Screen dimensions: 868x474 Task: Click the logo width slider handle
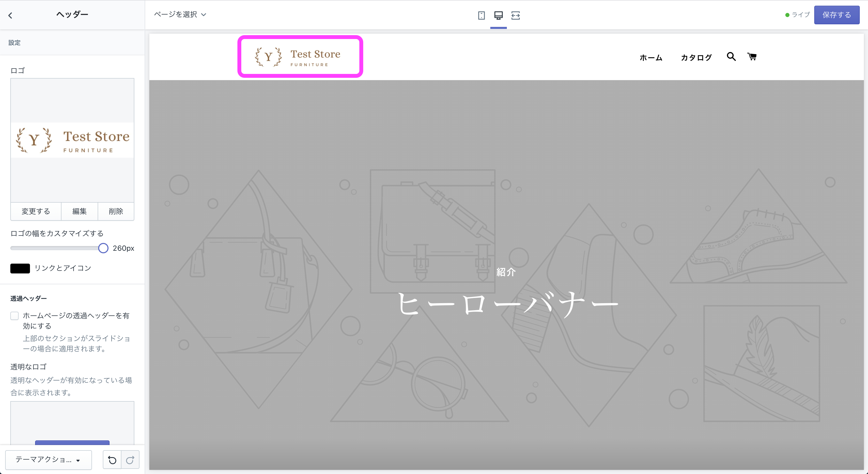(x=103, y=248)
